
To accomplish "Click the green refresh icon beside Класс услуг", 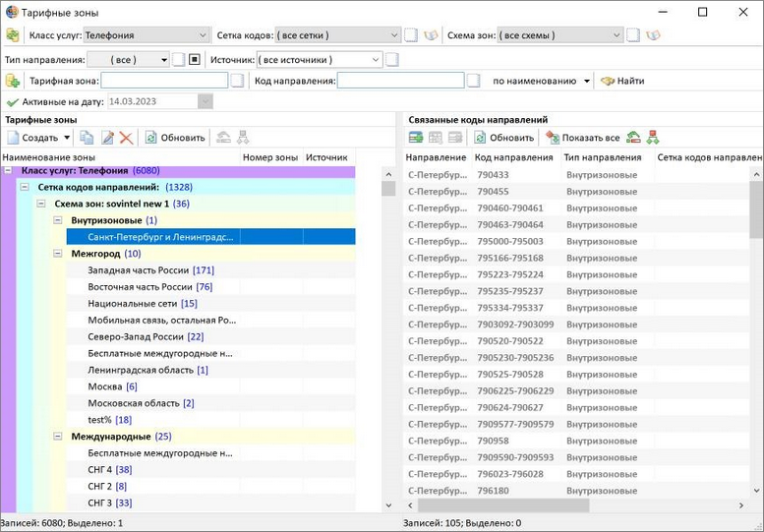I will [x=12, y=35].
